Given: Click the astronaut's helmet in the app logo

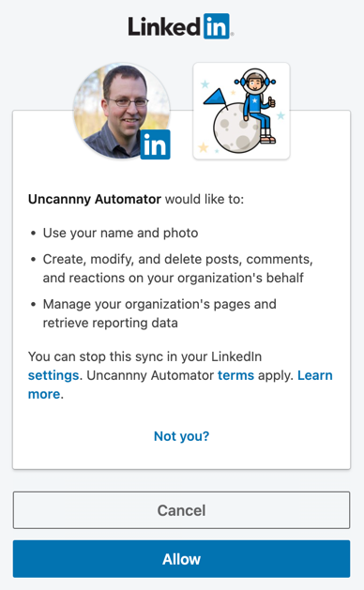Looking at the screenshot, I should click(255, 81).
